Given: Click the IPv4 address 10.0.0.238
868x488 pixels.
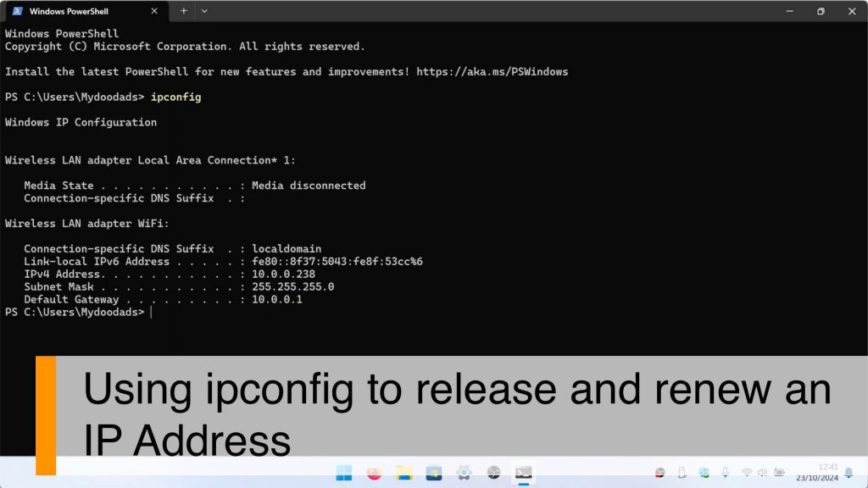Looking at the screenshot, I should [x=283, y=274].
